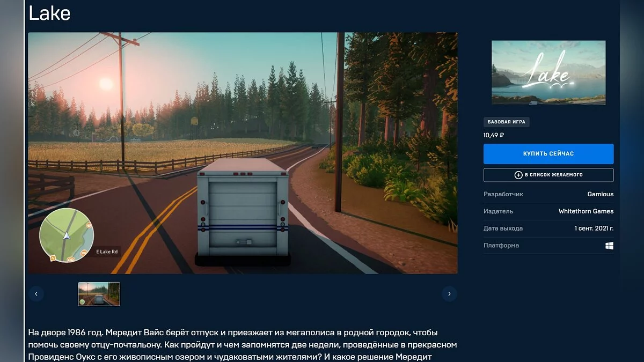Show the previous screenshot with the left arrow
This screenshot has width=644, height=362.
click(x=36, y=294)
